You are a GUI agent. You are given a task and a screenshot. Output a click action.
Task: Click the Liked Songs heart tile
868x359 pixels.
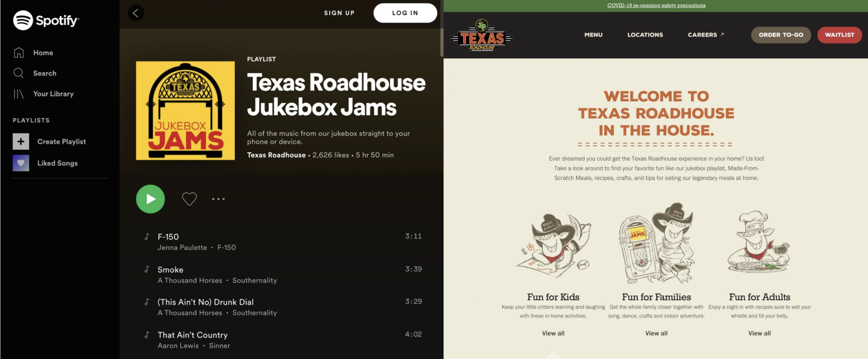point(21,163)
